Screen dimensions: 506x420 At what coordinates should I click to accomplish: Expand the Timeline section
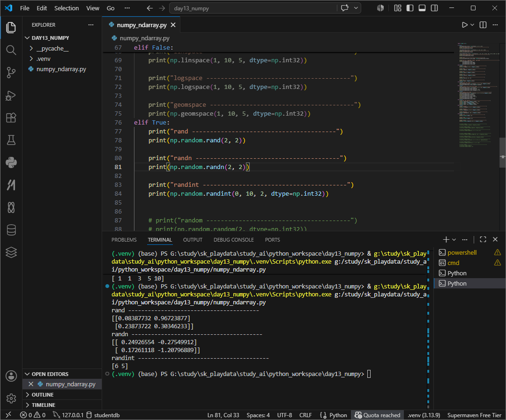[x=62, y=405]
